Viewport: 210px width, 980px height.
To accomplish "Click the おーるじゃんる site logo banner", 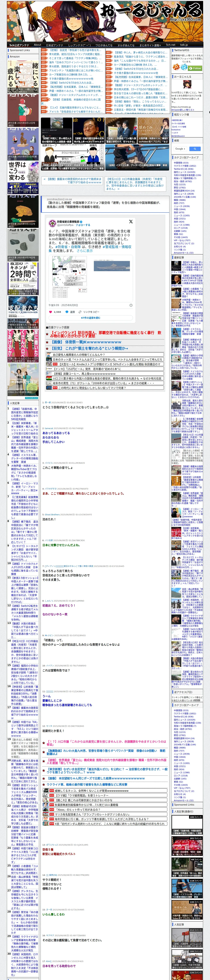I will point(105,21).
